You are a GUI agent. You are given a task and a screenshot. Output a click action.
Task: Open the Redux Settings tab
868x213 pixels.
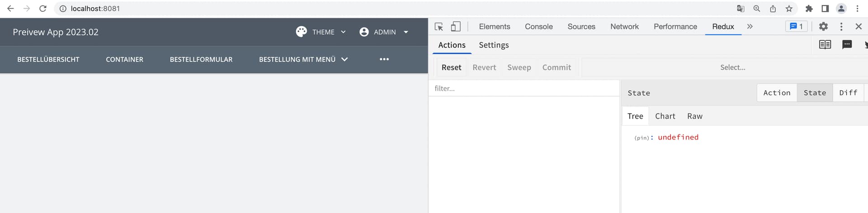(x=494, y=45)
